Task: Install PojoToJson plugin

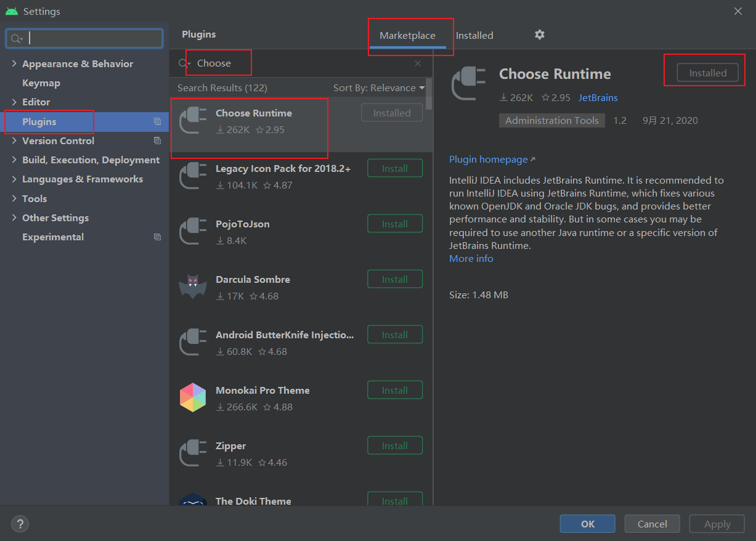Action: (x=395, y=224)
